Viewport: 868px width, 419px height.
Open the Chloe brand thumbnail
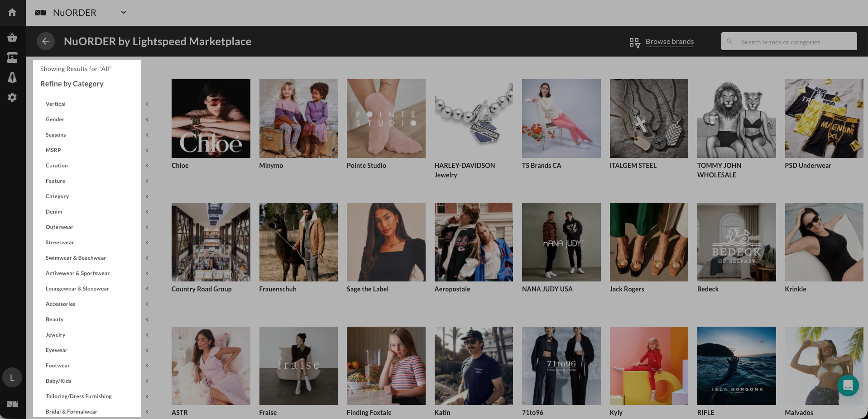(x=211, y=119)
